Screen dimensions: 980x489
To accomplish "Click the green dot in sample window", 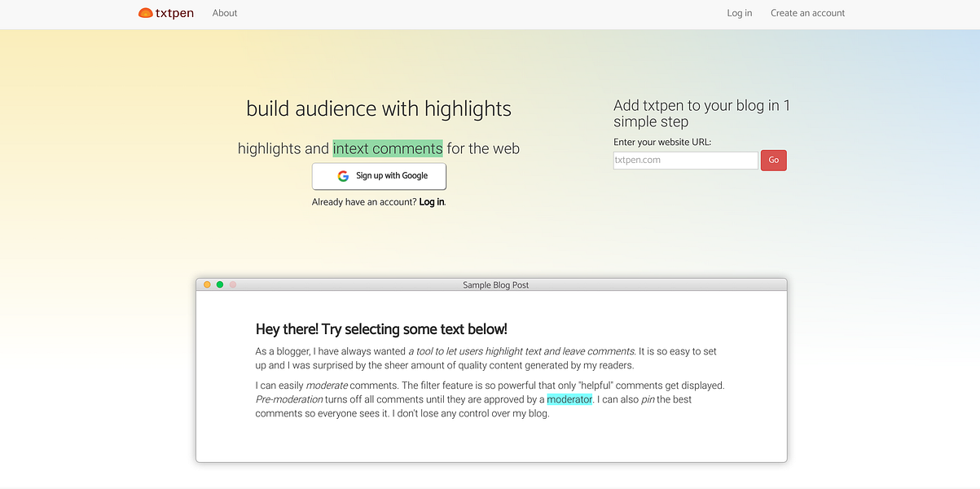I will coord(220,284).
